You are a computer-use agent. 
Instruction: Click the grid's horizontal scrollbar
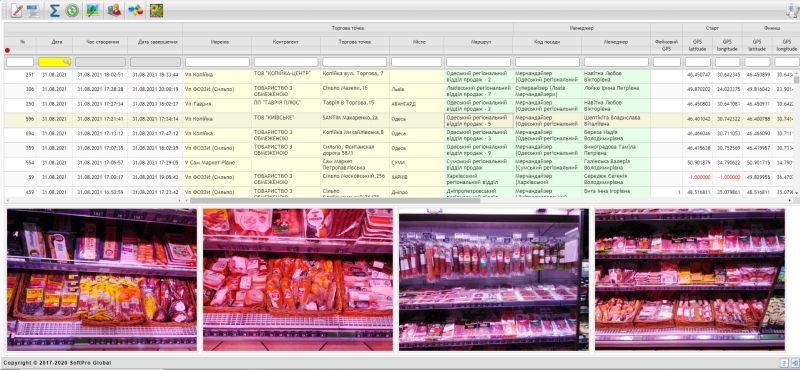pos(334,201)
